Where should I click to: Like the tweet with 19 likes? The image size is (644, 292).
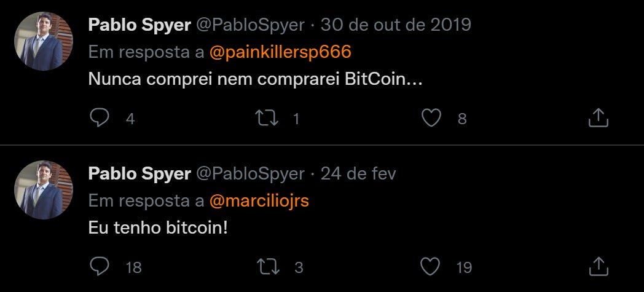click(x=431, y=267)
